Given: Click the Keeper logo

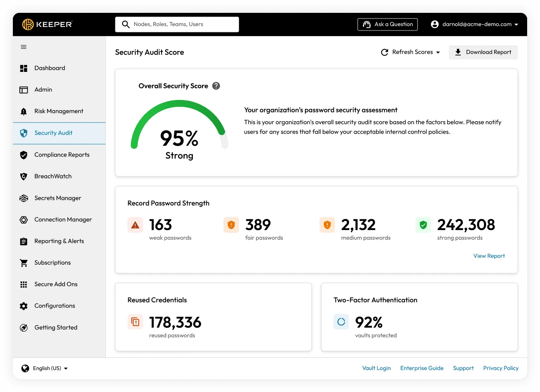Looking at the screenshot, I should (47, 24).
